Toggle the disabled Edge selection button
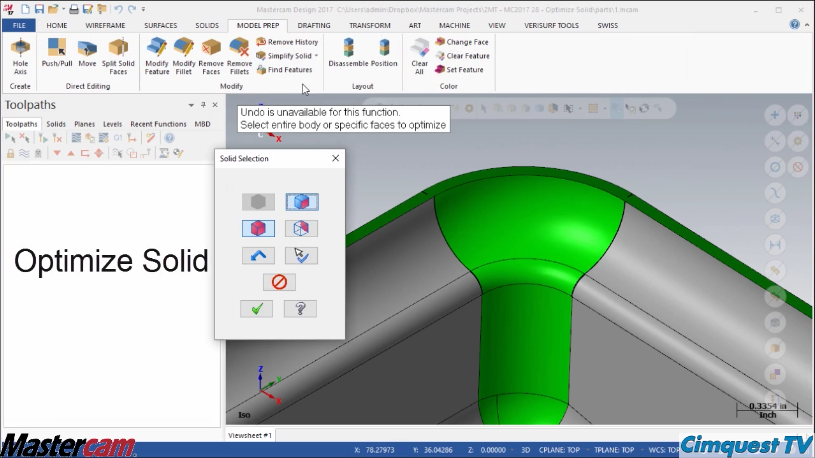The height and width of the screenshot is (458, 815). coord(258,202)
